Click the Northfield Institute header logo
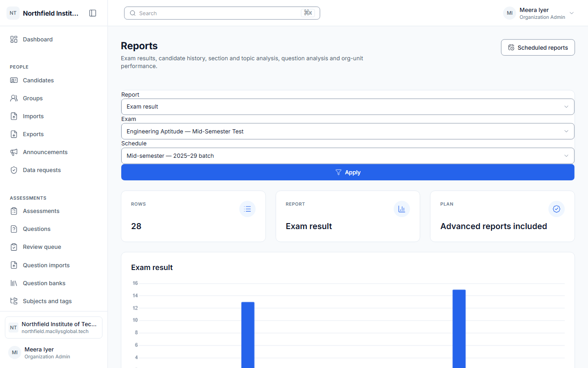The height and width of the screenshot is (368, 588). pyautogui.click(x=13, y=13)
